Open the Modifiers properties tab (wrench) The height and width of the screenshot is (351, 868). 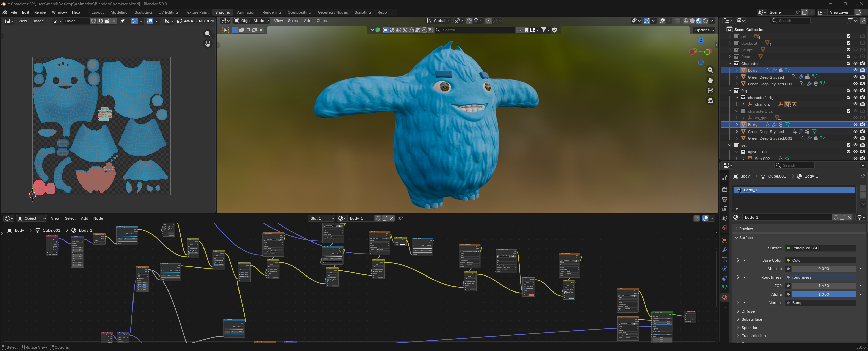coord(725,250)
